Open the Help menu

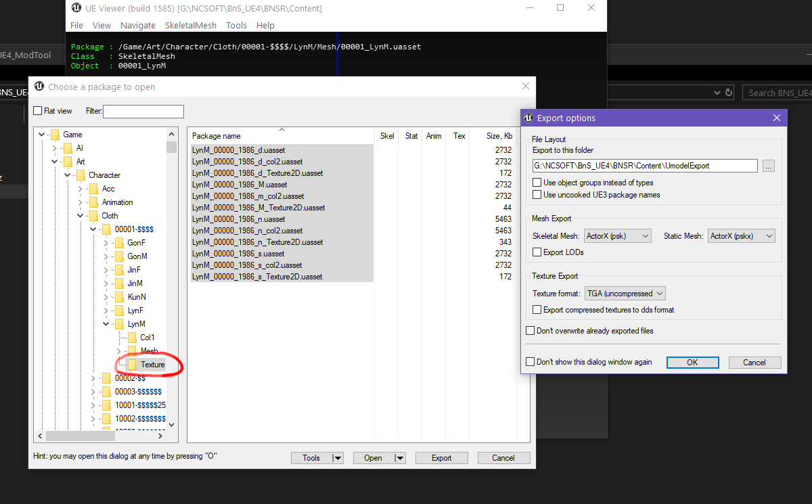[265, 25]
